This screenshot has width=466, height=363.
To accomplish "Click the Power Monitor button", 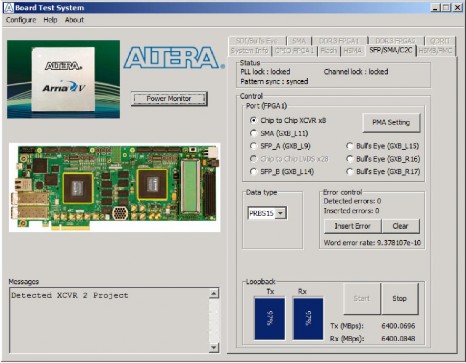I will tap(169, 99).
